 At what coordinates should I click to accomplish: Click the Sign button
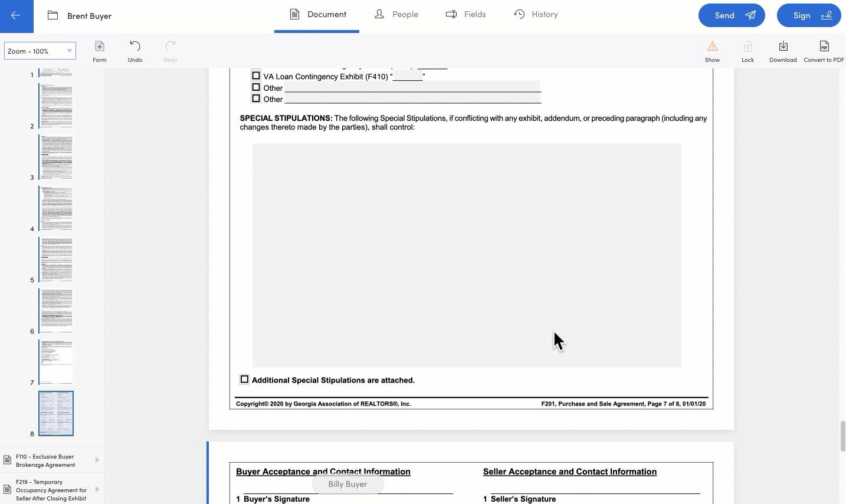pyautogui.click(x=809, y=15)
